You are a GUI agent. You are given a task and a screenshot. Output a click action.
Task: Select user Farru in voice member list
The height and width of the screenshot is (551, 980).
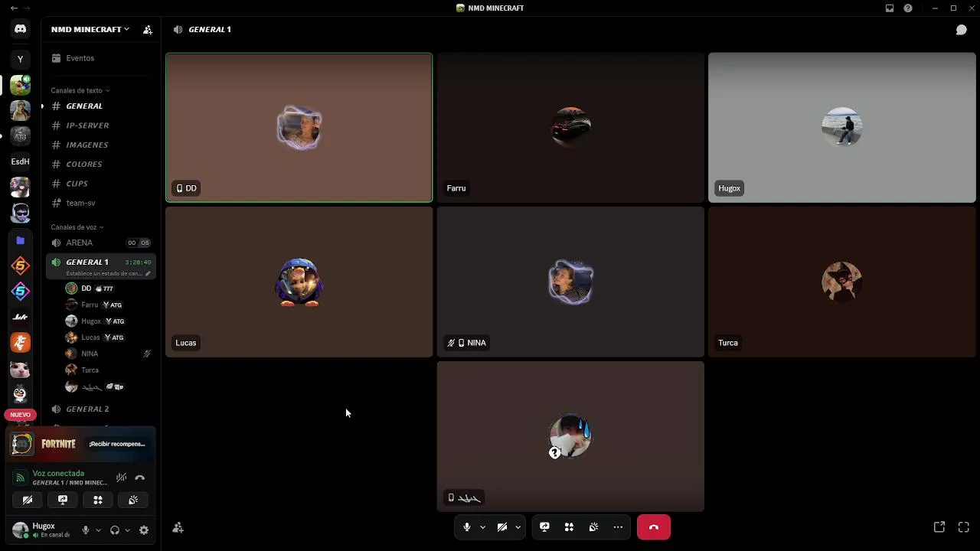click(x=108, y=305)
